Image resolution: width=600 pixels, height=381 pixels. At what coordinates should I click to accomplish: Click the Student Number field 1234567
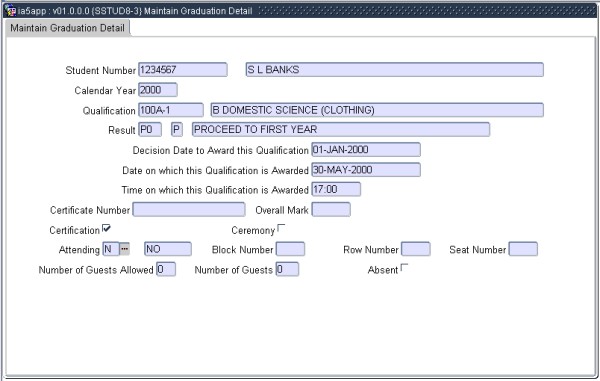point(183,70)
